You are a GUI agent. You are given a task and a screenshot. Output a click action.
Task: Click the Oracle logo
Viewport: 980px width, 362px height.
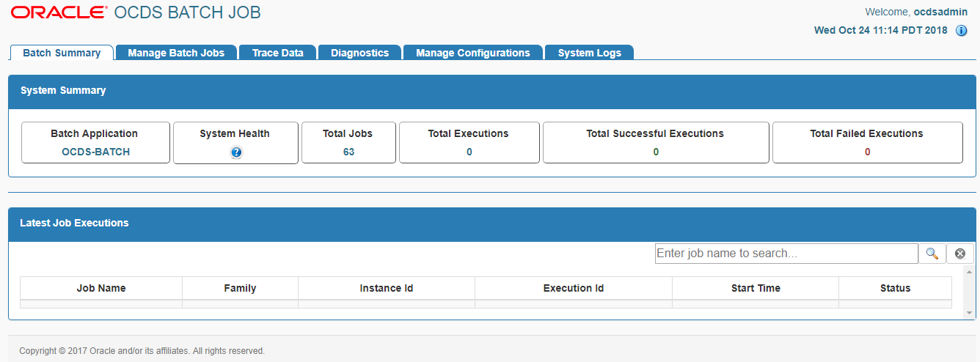pos(59,12)
